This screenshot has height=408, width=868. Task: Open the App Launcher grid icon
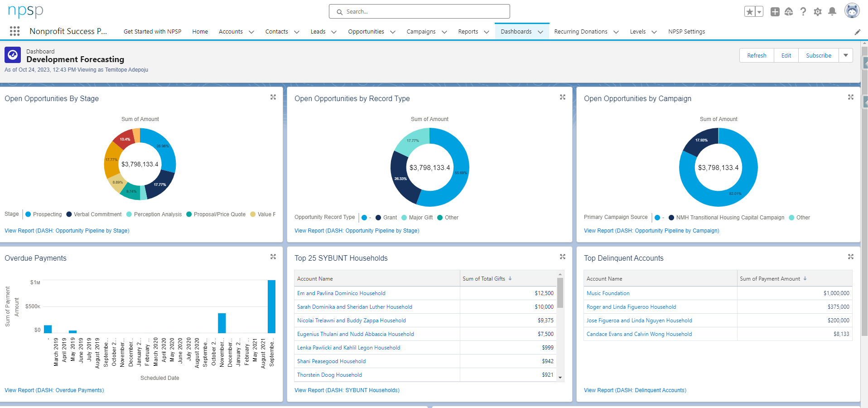point(14,31)
